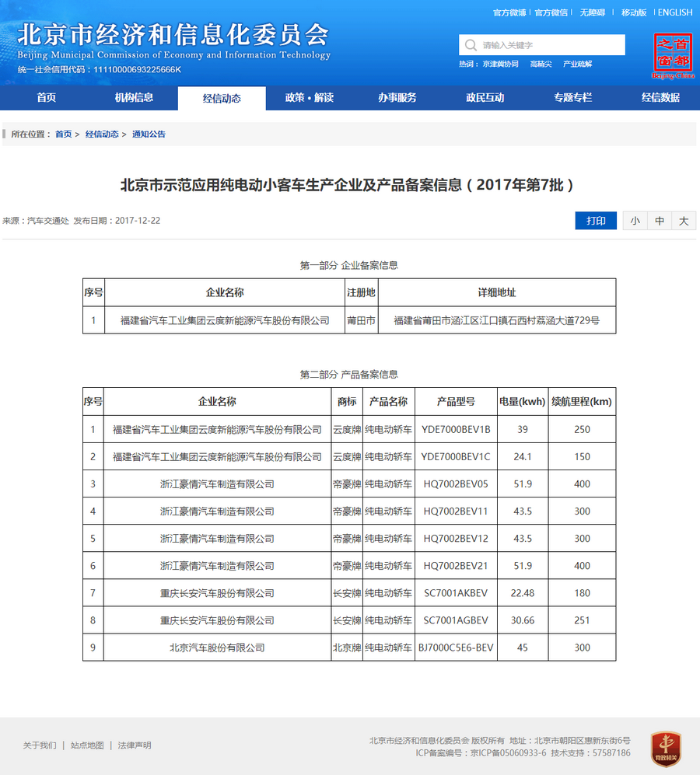The height and width of the screenshot is (775, 700).
Task: Open the 官方微信 link
Action: pos(551,12)
